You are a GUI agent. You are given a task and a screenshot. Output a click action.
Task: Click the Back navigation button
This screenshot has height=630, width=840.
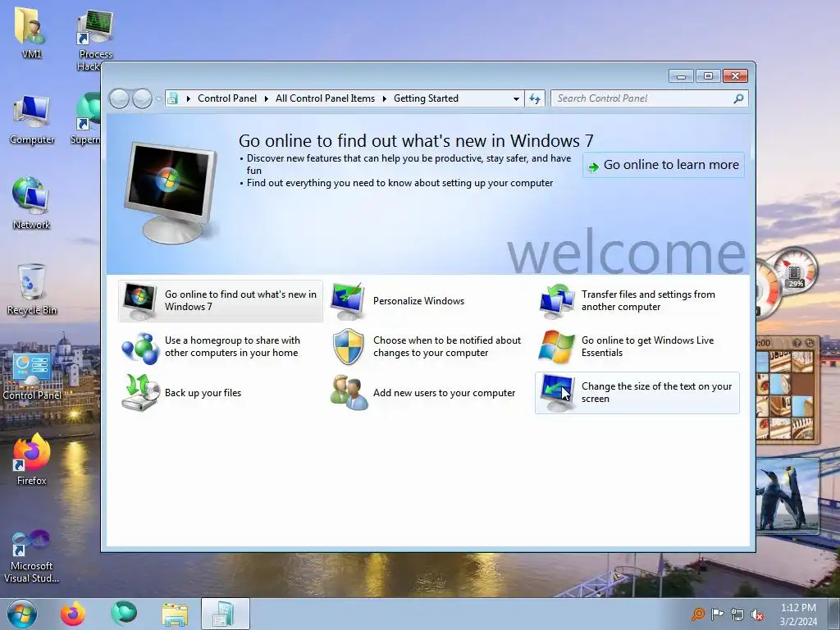pos(119,98)
